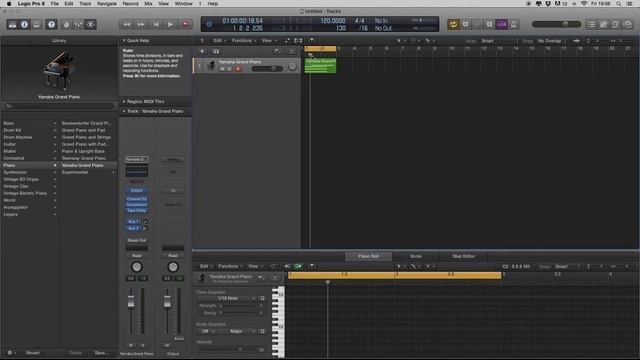
Task: Click the Yamaha Grand Piano pan knob
Action: 292,66
